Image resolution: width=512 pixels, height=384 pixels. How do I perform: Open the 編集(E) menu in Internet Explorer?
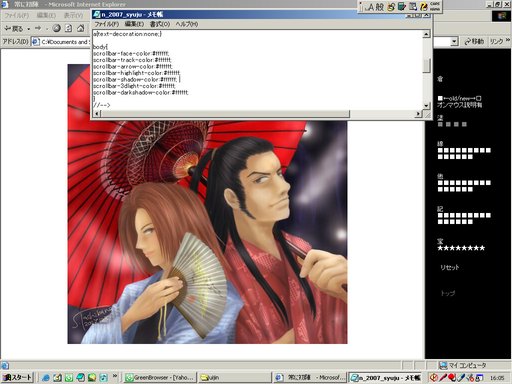click(x=46, y=15)
